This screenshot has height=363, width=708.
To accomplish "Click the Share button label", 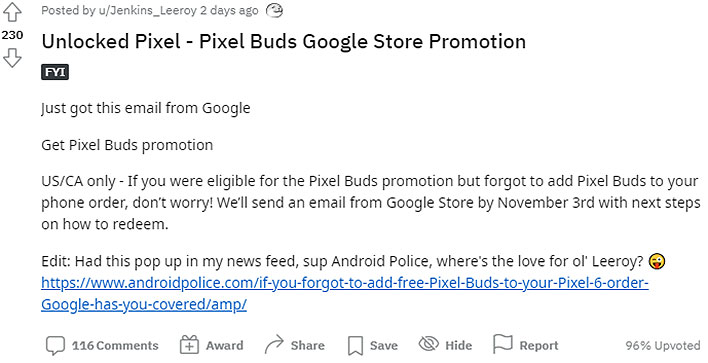I will pos(307,346).
